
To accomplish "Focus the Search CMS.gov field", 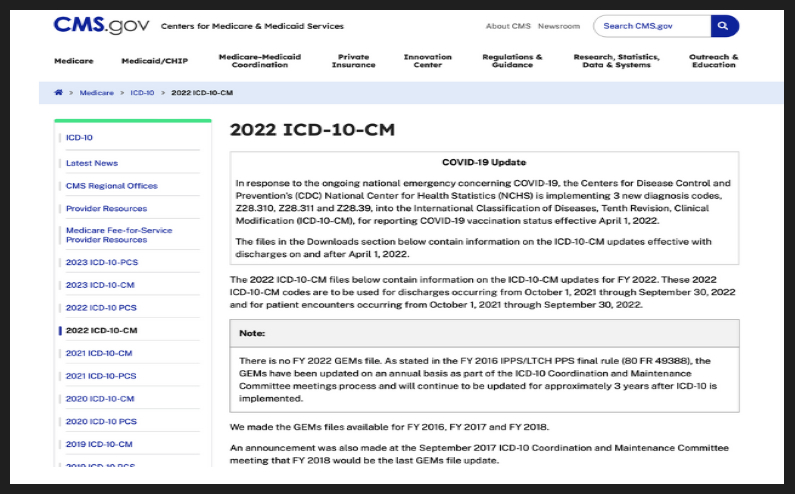I will pyautogui.click(x=652, y=26).
